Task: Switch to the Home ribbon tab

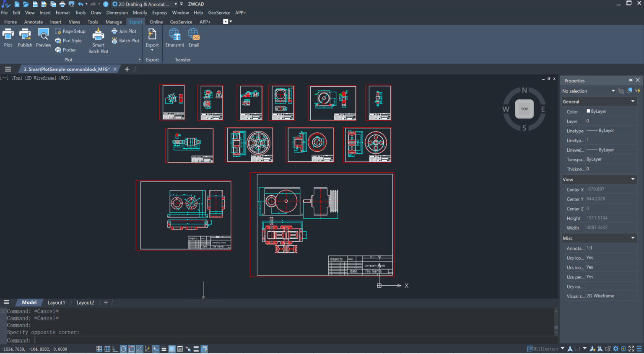Action: pos(10,22)
